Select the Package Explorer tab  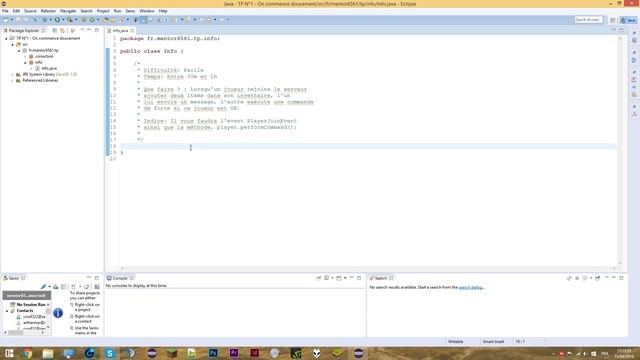[x=24, y=31]
